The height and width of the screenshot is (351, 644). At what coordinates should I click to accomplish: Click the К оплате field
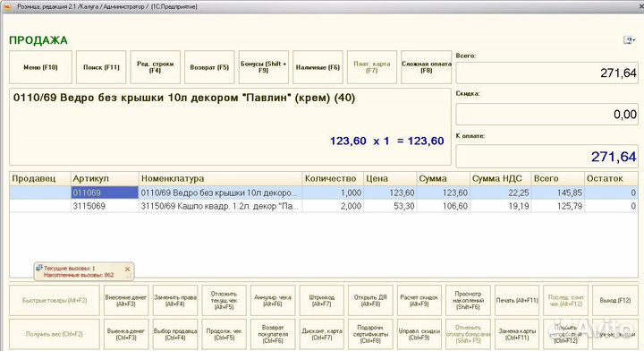[x=547, y=156]
